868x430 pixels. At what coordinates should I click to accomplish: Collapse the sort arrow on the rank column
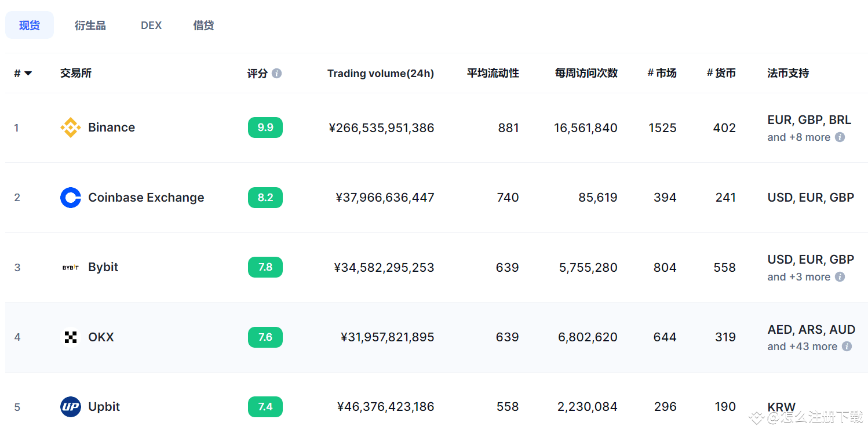(28, 73)
